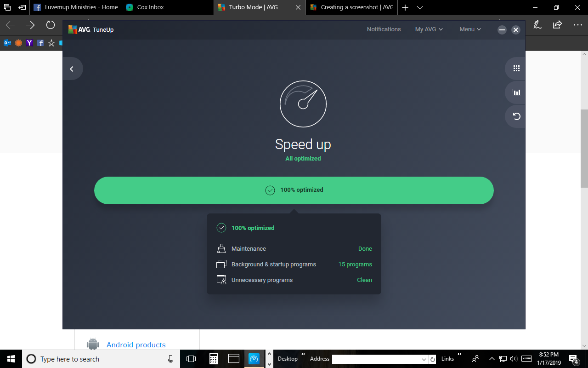
Task: Click the star favorite in favorites bar
Action: (x=51, y=43)
